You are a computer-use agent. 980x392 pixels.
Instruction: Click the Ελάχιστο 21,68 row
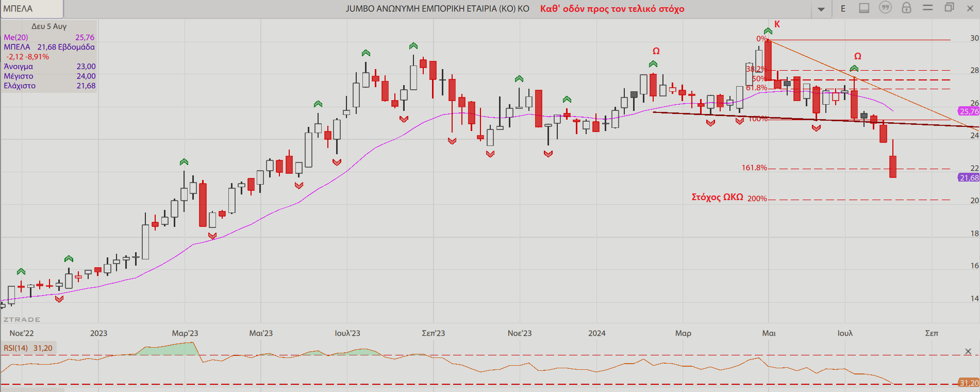(49, 86)
